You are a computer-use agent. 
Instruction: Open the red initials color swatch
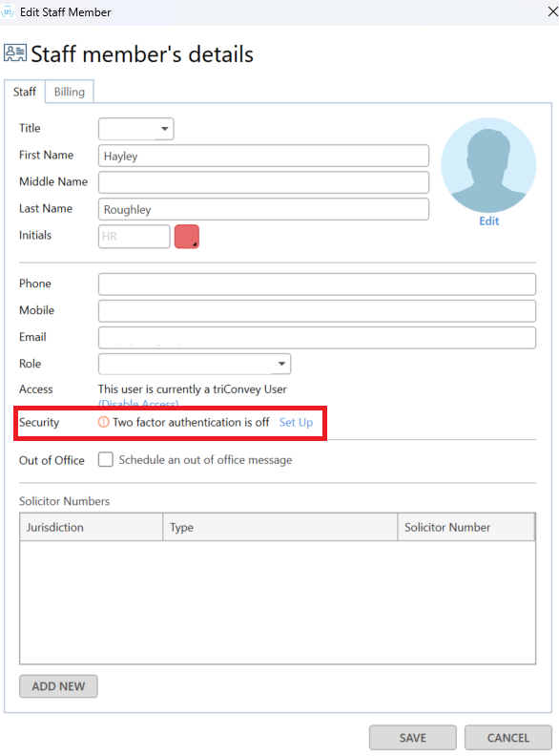[187, 237]
